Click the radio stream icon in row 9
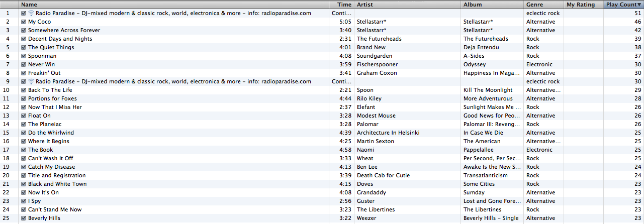 click(x=31, y=81)
